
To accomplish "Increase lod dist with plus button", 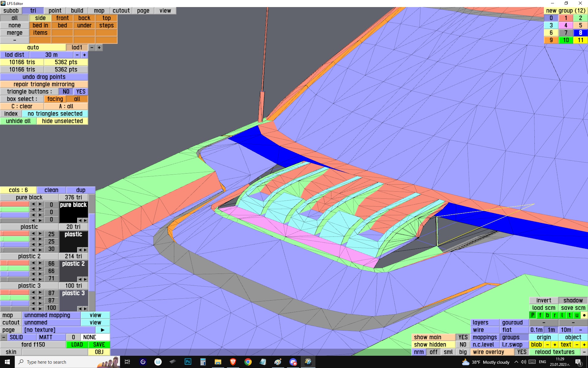I will pos(84,55).
